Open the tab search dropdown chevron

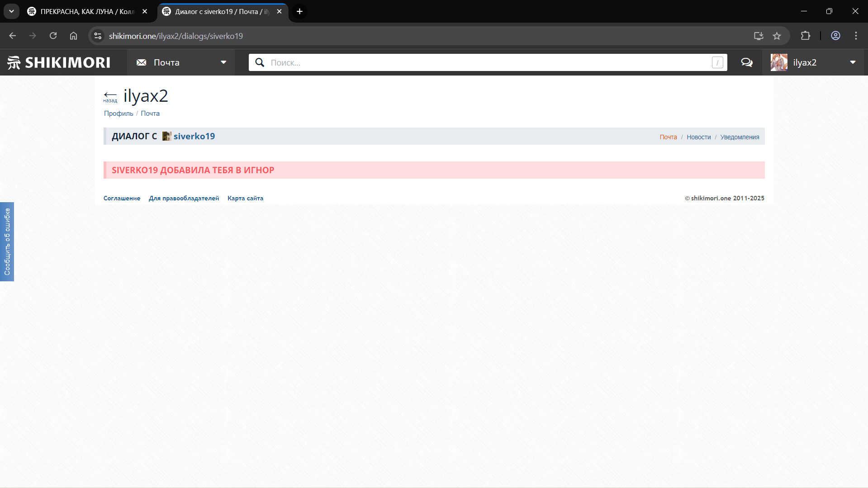tap(11, 11)
